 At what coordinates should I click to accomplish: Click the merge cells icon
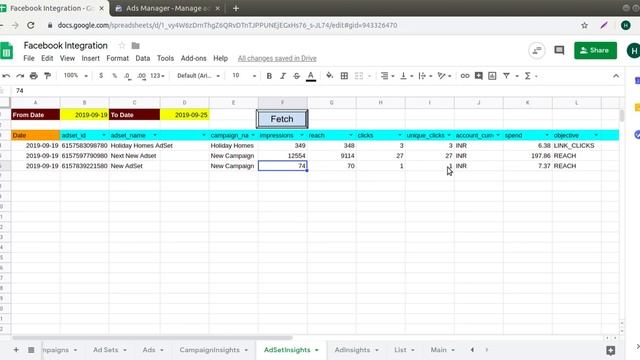pyautogui.click(x=359, y=76)
